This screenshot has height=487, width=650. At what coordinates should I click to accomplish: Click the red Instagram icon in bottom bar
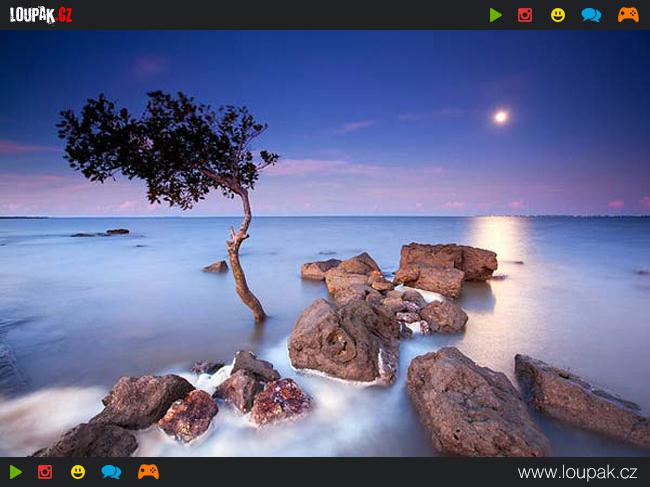pyautogui.click(x=45, y=472)
